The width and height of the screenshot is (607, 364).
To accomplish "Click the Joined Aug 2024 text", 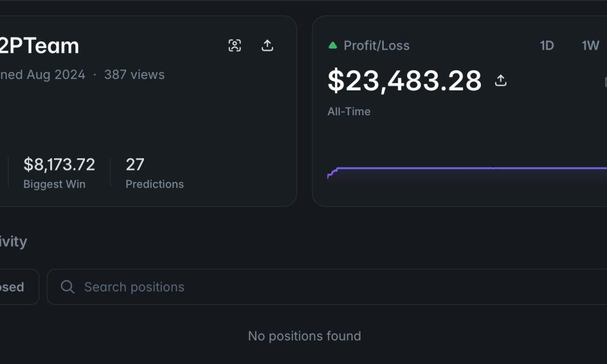I will tap(42, 75).
